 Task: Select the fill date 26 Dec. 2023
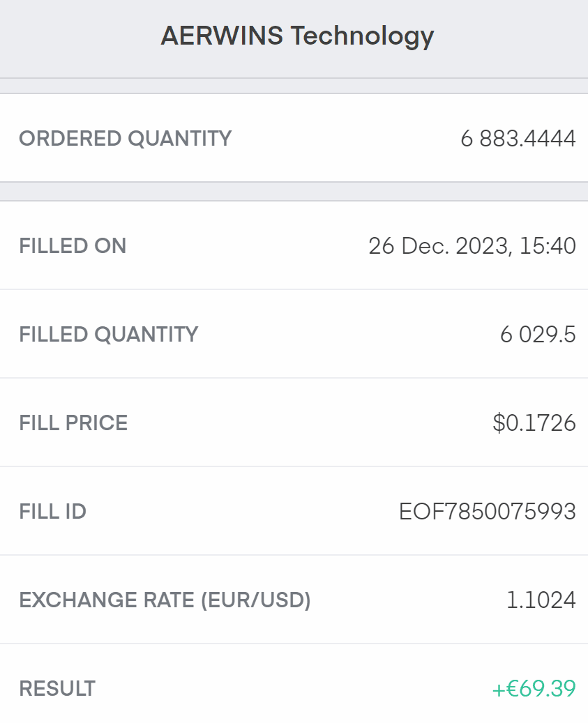click(x=436, y=246)
